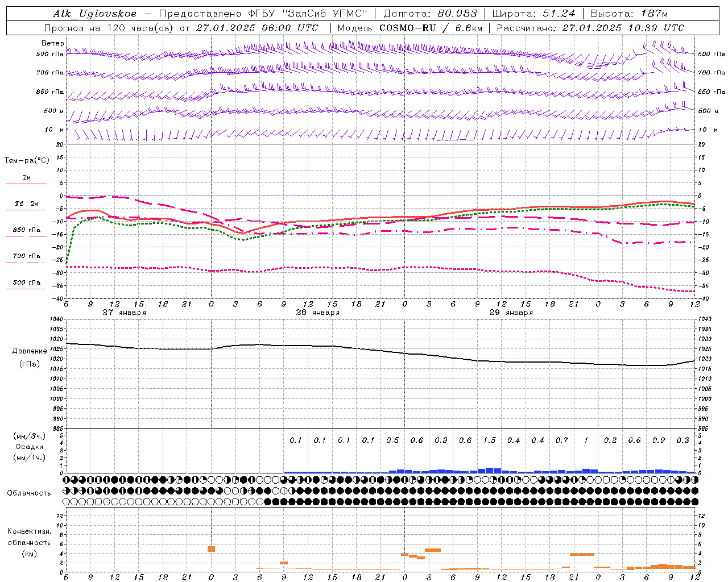Screen dimensions: 728x582
Task: Click the orange convective bar at 28 января 0h
Action: click(211, 549)
